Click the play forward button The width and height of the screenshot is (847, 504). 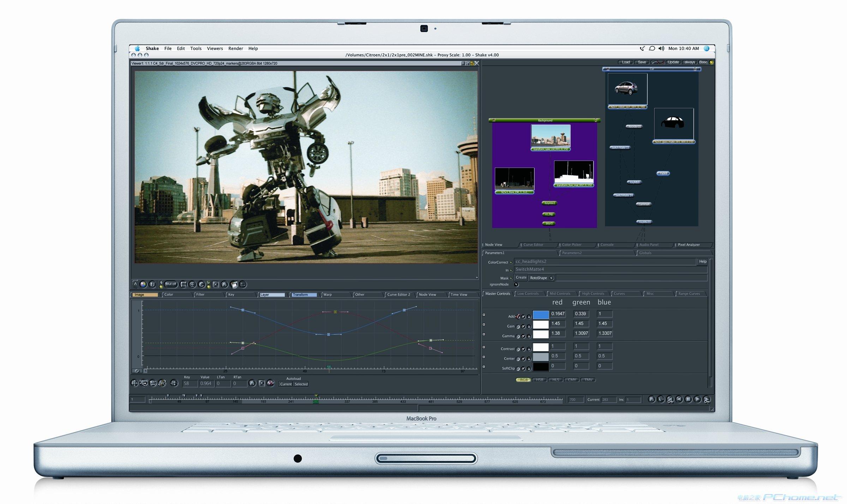pos(697,399)
